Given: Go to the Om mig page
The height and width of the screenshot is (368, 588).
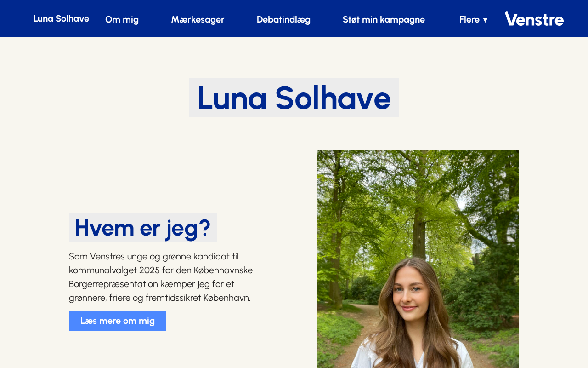Looking at the screenshot, I should click(122, 19).
